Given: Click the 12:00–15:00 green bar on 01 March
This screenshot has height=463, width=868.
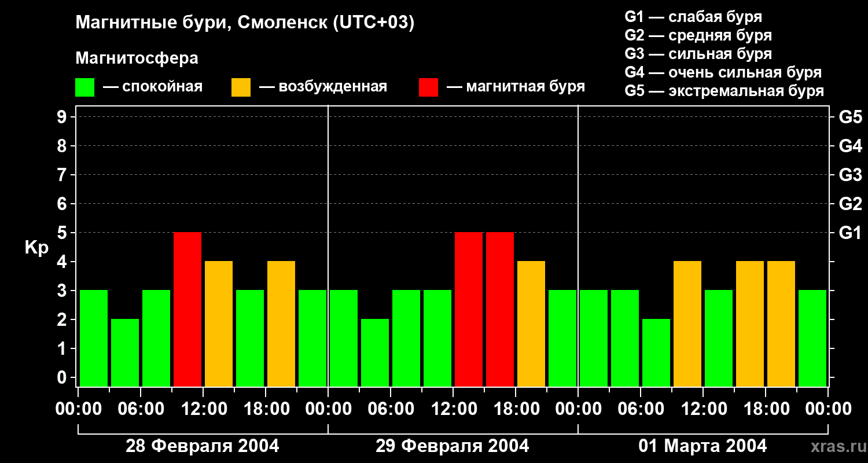Looking at the screenshot, I should [x=719, y=339].
